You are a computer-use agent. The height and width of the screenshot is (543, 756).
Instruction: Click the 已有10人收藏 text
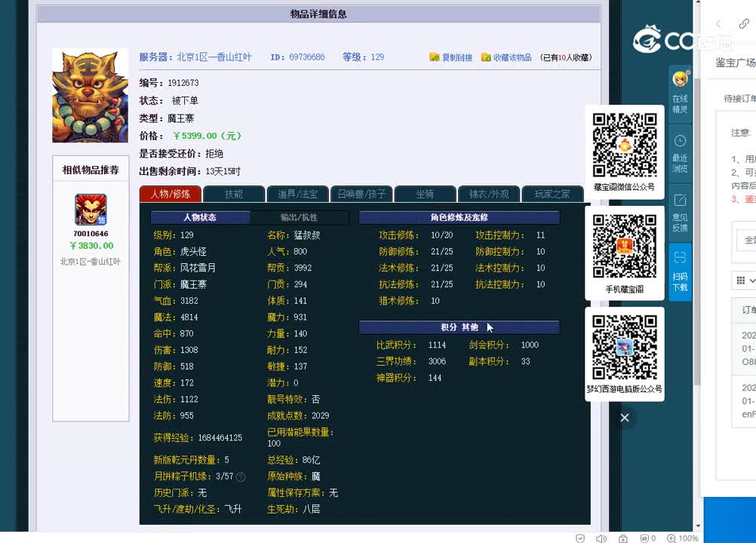coord(566,57)
